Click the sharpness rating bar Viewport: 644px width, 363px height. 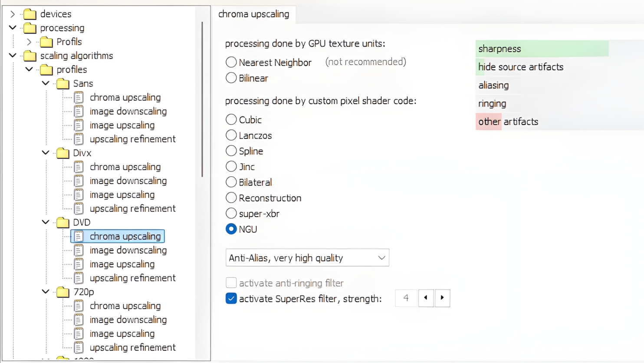click(x=542, y=49)
